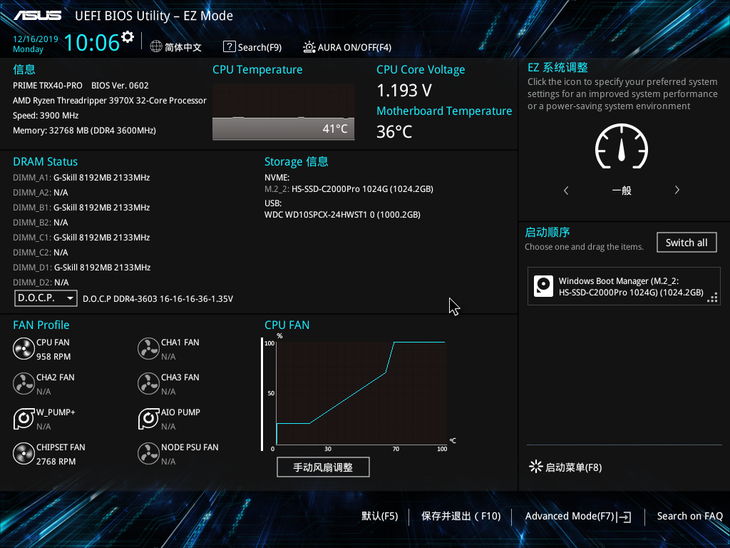The image size is (730, 548).
Task: Click DIMM_D1 G-Skill 8192MB row
Action: 81,267
